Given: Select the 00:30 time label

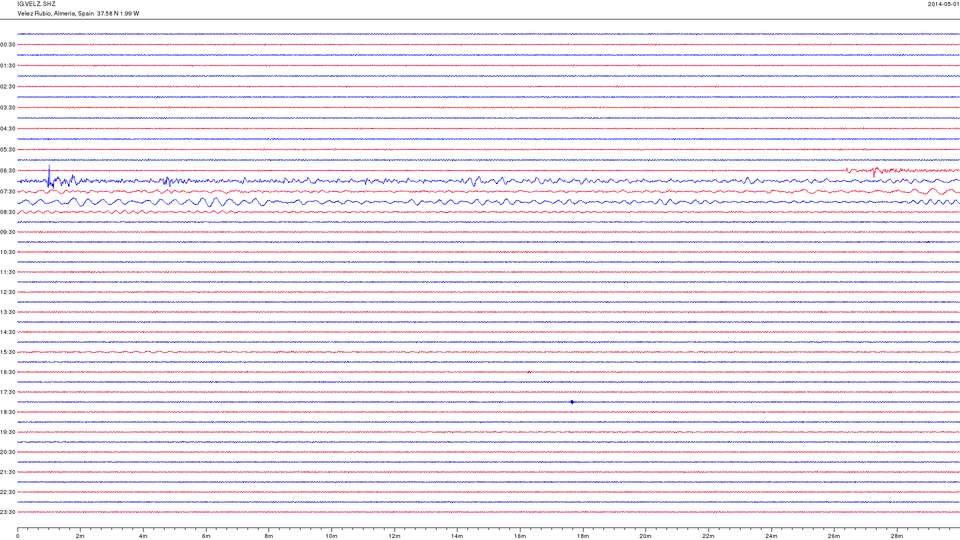Looking at the screenshot, I should click(x=8, y=45).
